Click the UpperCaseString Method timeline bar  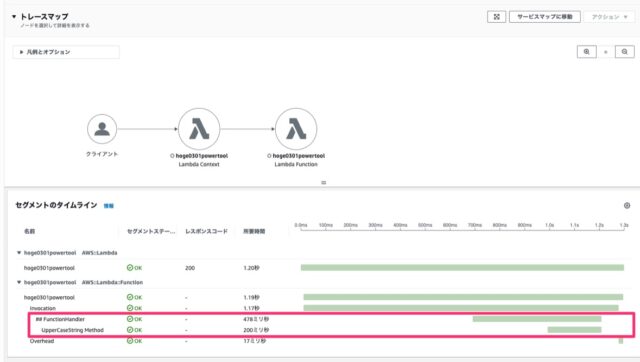pyautogui.click(x=574, y=330)
